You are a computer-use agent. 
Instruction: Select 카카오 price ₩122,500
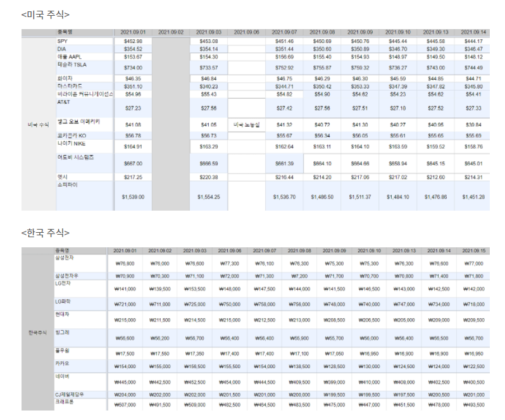click(474, 366)
